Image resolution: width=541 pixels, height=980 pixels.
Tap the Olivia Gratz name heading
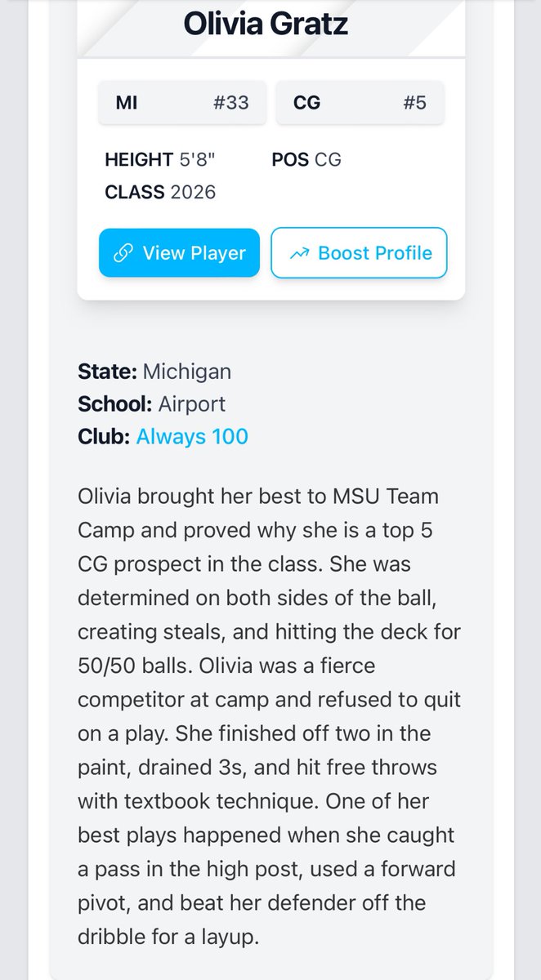pyautogui.click(x=266, y=24)
